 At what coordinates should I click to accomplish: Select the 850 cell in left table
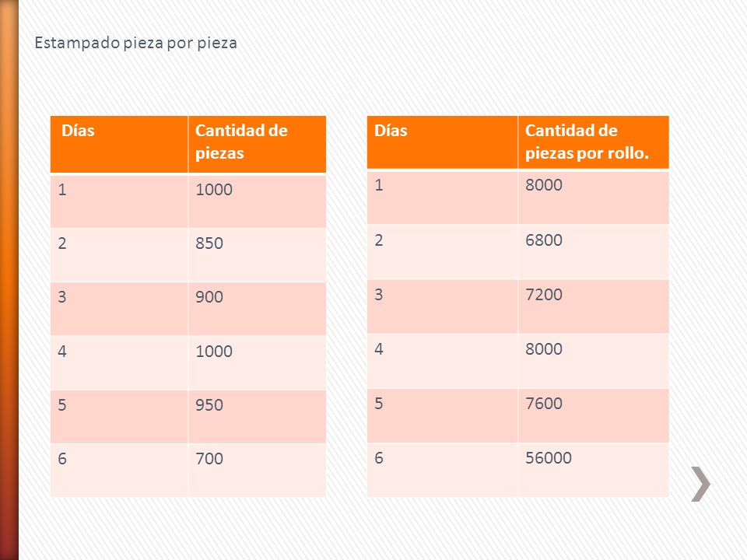tap(258, 255)
